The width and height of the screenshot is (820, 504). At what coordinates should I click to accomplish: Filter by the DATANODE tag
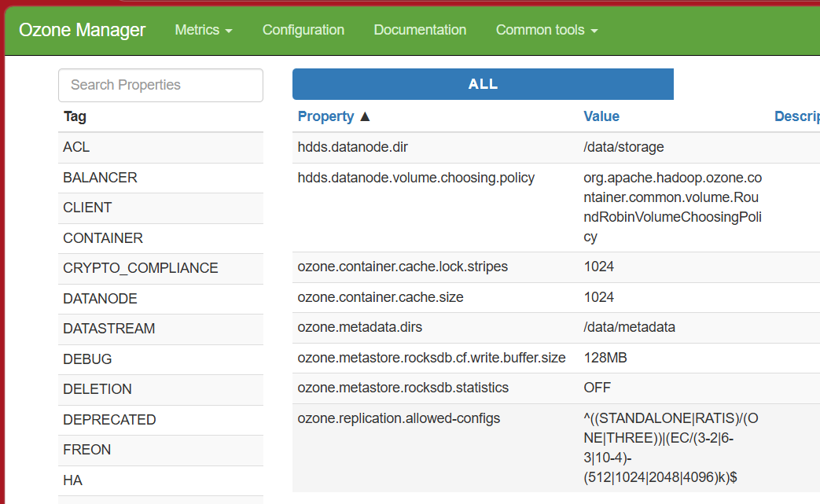(160, 299)
